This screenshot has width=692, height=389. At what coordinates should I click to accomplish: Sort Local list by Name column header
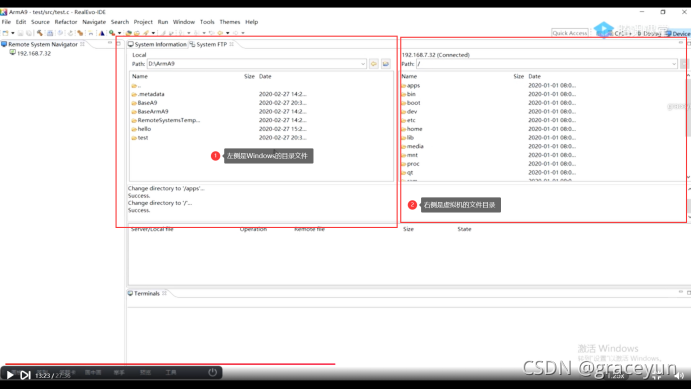[x=140, y=76]
